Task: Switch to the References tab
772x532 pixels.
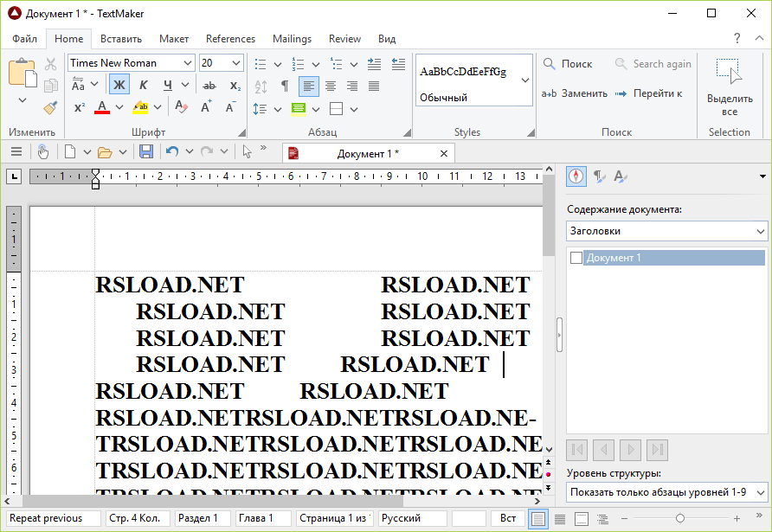Action: [230, 38]
